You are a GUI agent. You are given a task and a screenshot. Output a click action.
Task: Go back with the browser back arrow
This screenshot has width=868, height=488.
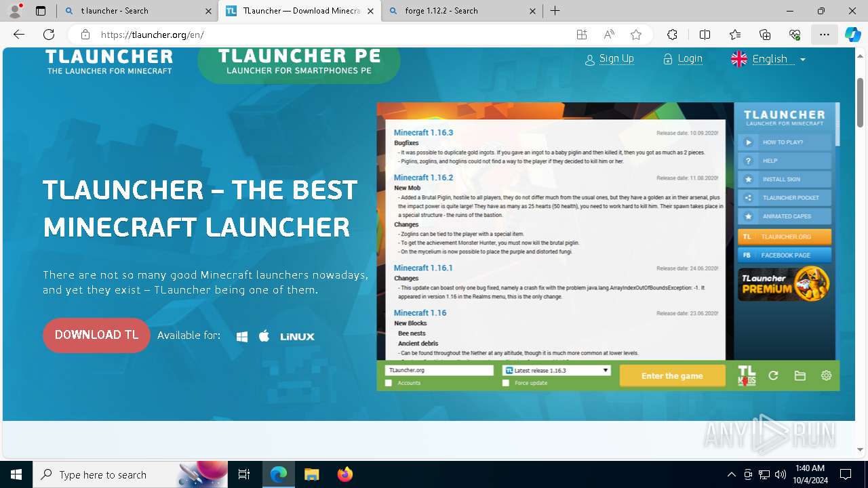tap(19, 35)
